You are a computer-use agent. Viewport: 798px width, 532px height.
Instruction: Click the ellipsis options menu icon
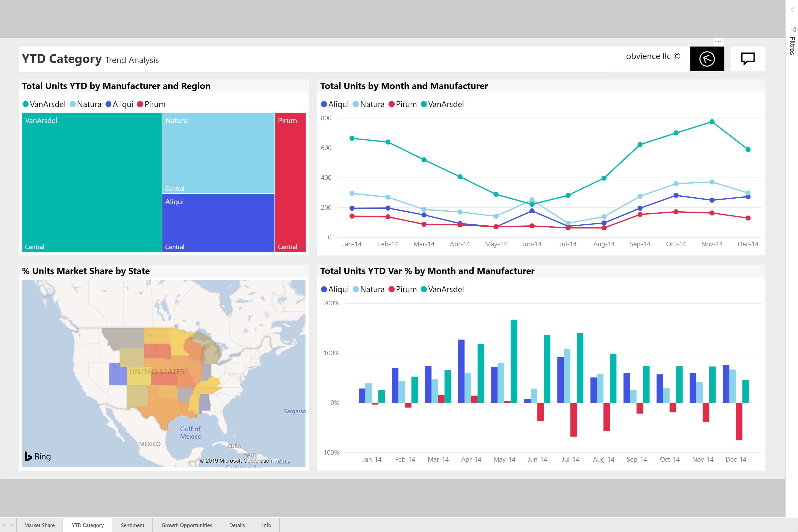718,40
